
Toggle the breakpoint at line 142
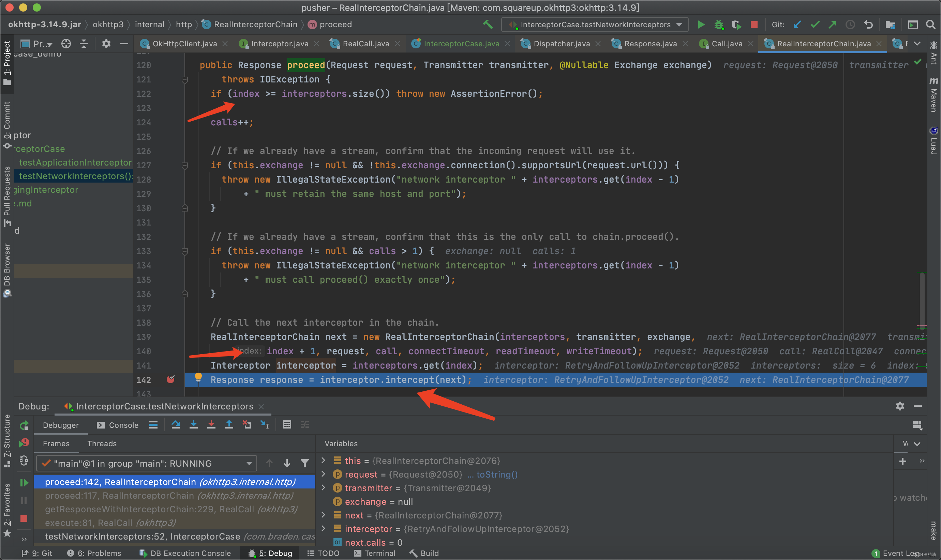pos(171,379)
